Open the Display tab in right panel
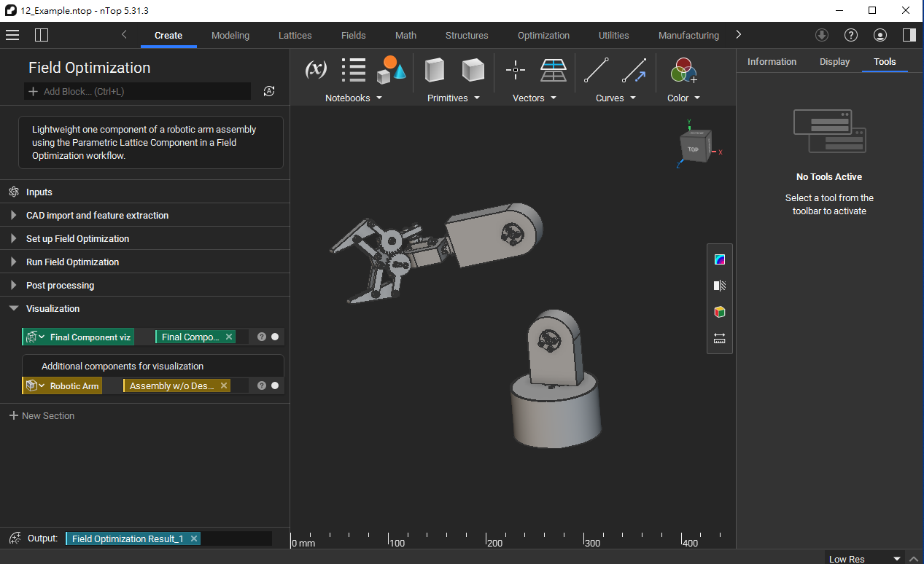The width and height of the screenshot is (924, 564). [834, 62]
